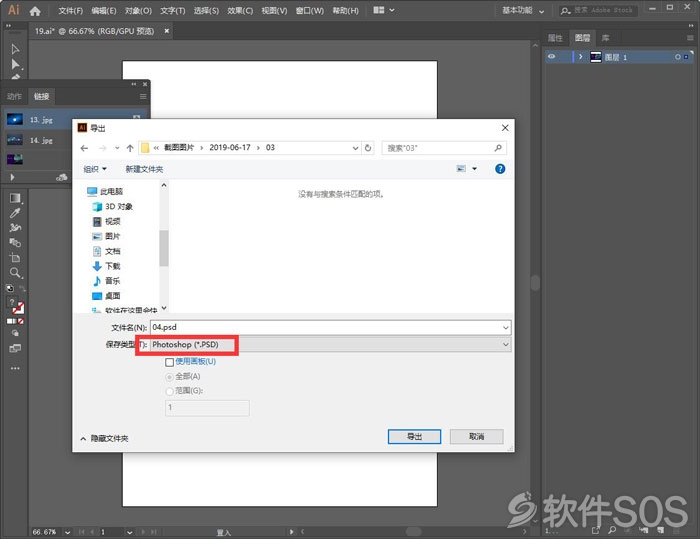
Task: Click the Illustrator home icon
Action: (35, 11)
